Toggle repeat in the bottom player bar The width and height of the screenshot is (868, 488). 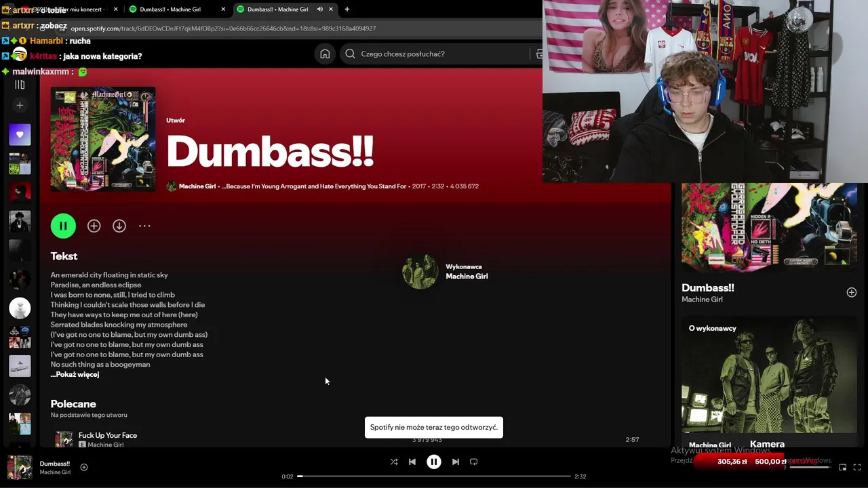[x=474, y=462]
